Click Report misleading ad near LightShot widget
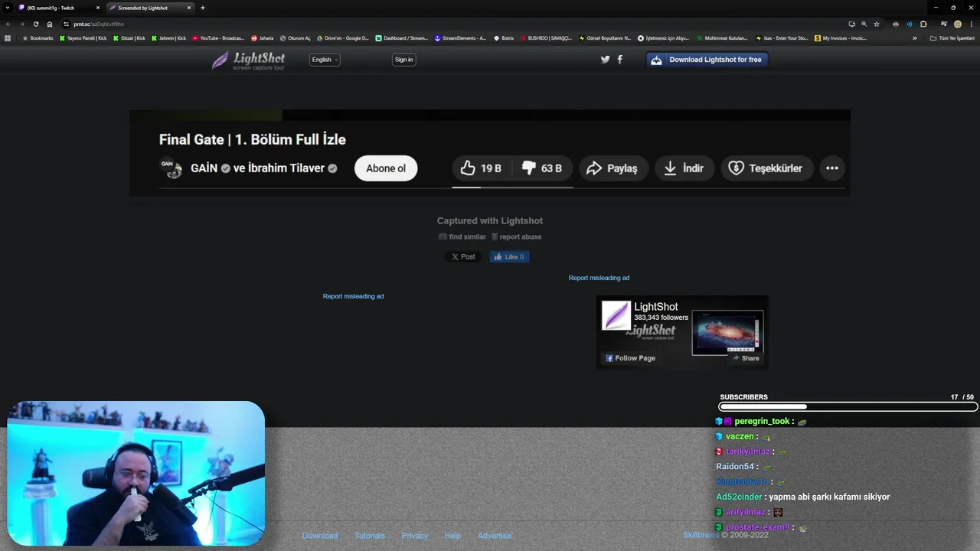 (x=599, y=278)
